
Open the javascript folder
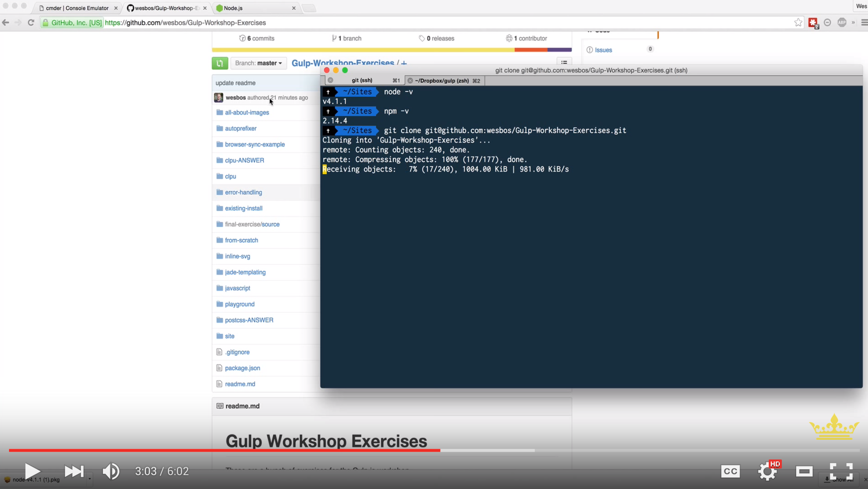point(238,288)
